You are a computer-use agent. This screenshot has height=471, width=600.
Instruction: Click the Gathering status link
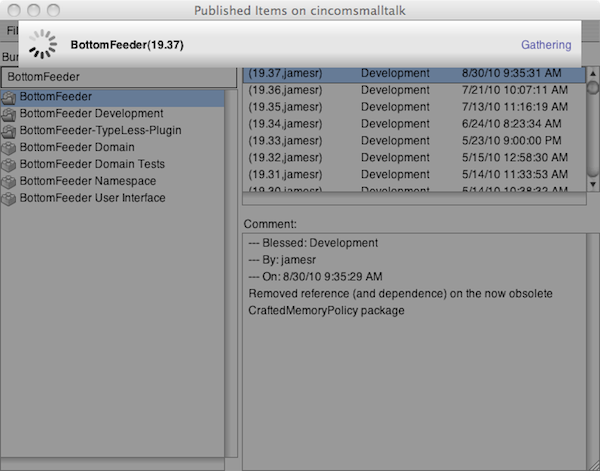[546, 45]
